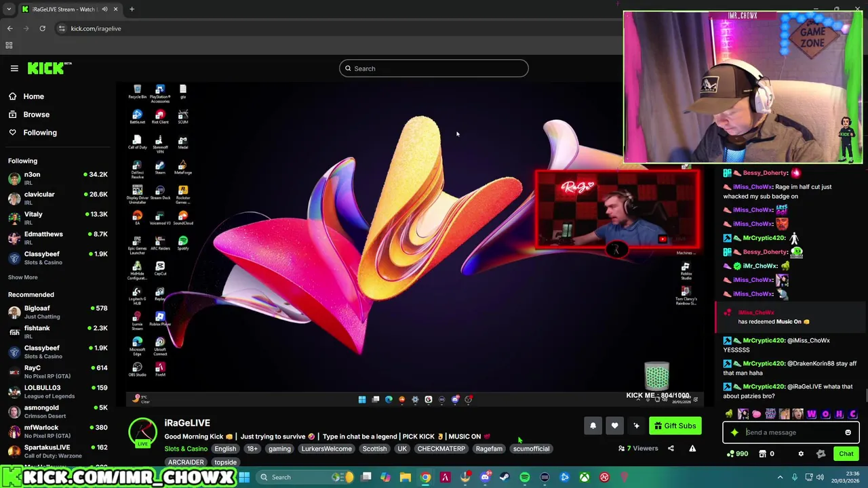This screenshot has height=488, width=868.
Task: Select the gaming tag
Action: point(279,449)
